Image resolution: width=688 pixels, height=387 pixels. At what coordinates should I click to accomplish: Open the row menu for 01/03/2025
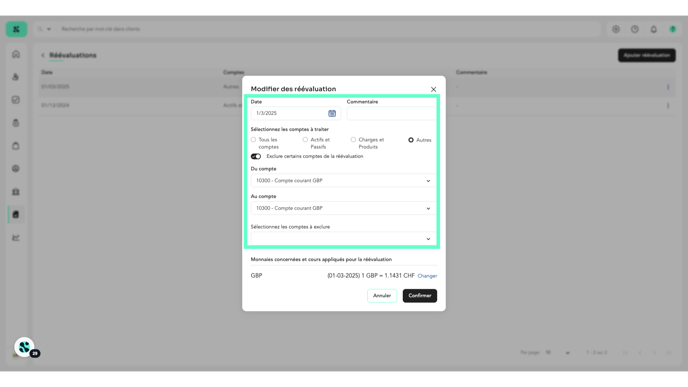pos(668,87)
